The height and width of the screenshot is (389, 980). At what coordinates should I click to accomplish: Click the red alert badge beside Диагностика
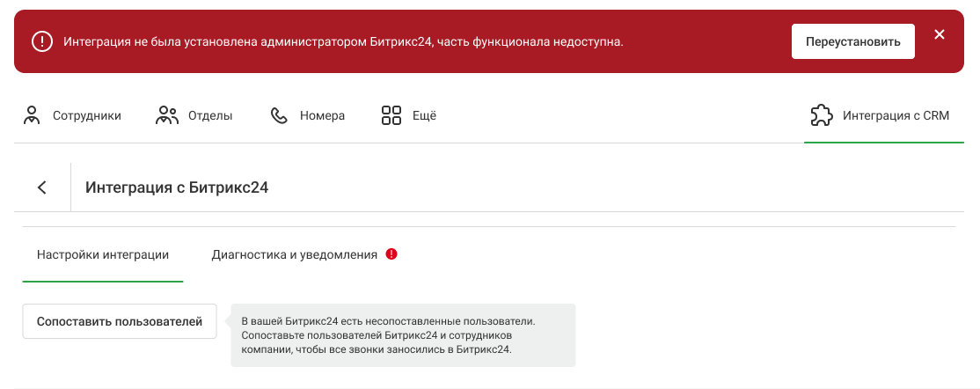(x=391, y=254)
